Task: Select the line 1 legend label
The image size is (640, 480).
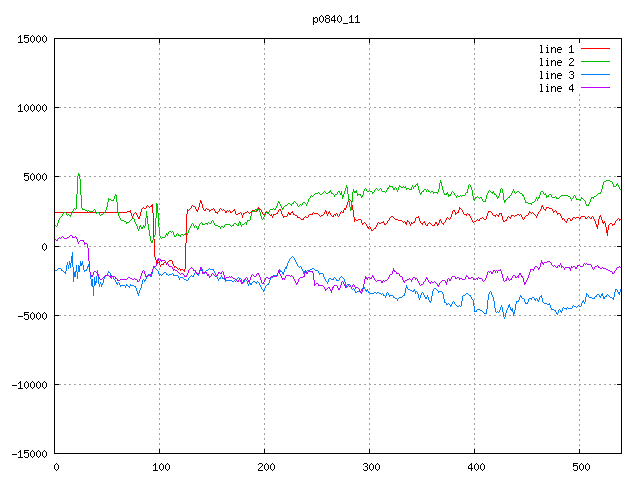Action: (557, 48)
